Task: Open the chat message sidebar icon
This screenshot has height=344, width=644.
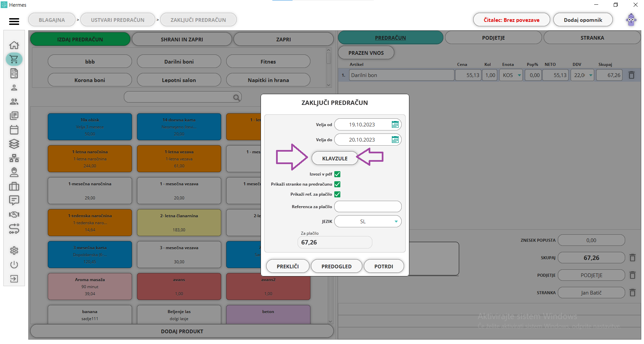Action: (14, 200)
